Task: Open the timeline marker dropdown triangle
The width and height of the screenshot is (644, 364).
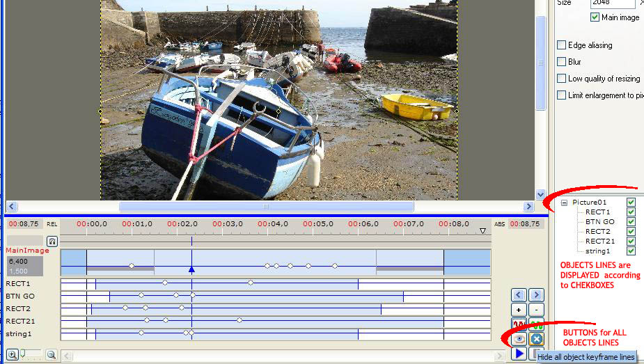Action: click(483, 230)
